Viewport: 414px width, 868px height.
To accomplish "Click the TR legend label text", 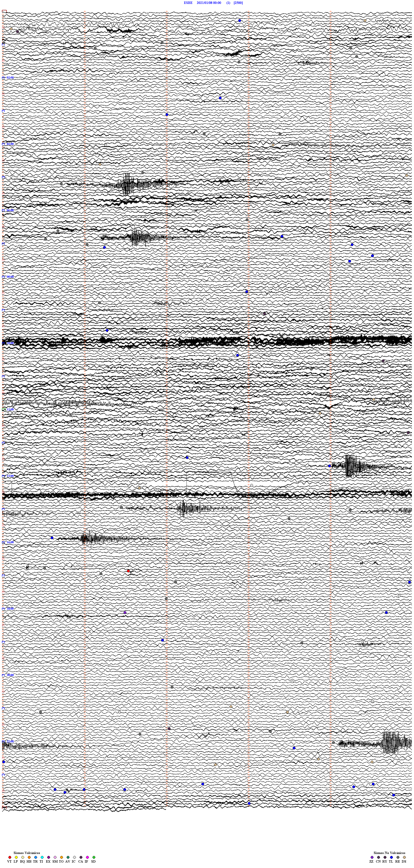I will click(x=35, y=861).
